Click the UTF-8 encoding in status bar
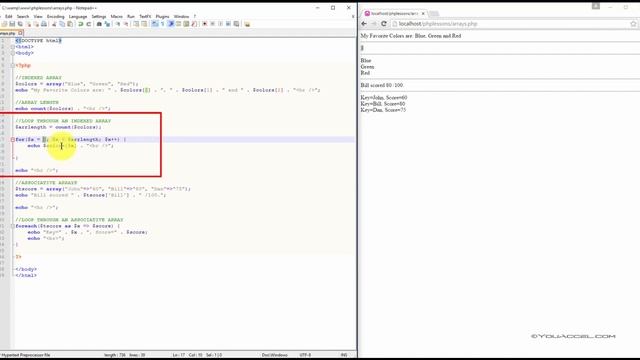This screenshot has width=640, height=360. [305, 355]
